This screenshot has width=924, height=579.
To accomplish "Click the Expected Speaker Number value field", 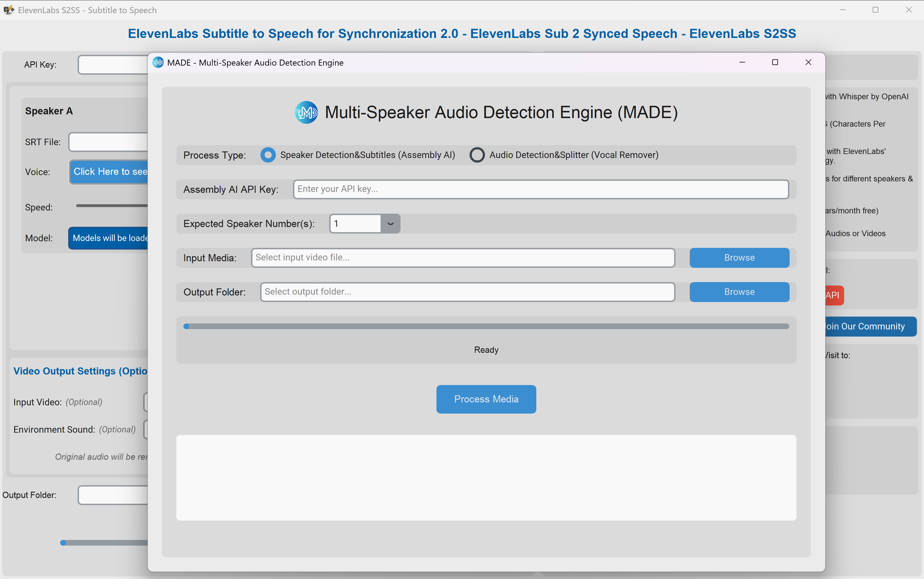I will pos(355,224).
